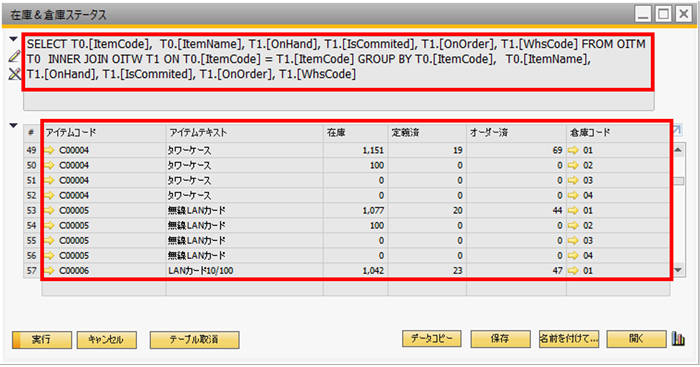Image resolution: width=700 pixels, height=367 pixels.
Task: Click stock value 1,042
Action: coord(373,271)
